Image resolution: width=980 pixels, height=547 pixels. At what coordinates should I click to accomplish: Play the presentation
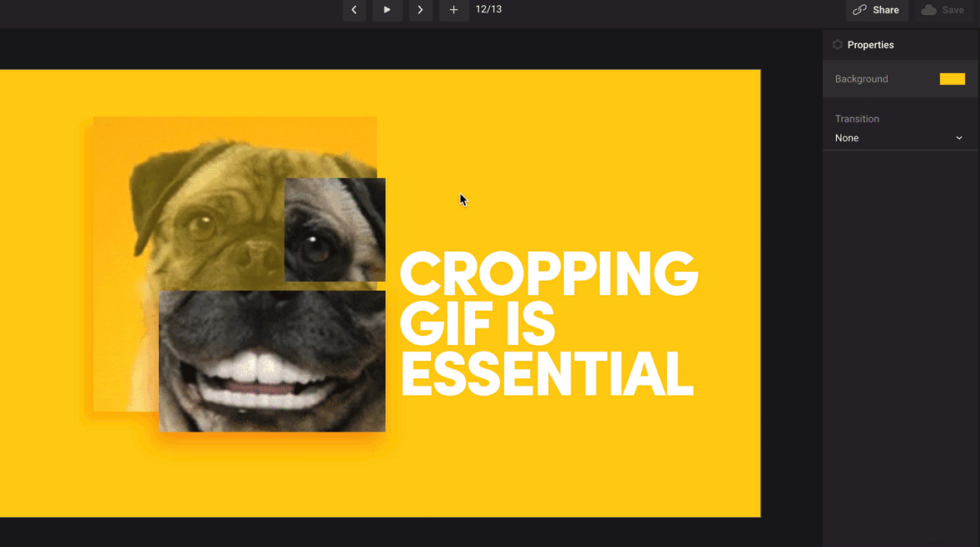click(x=387, y=10)
